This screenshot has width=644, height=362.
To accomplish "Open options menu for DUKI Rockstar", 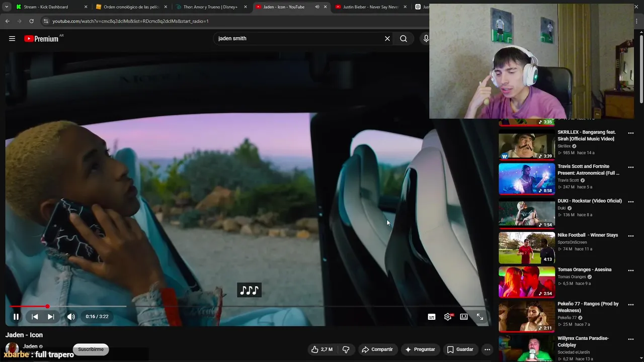I will (630, 202).
